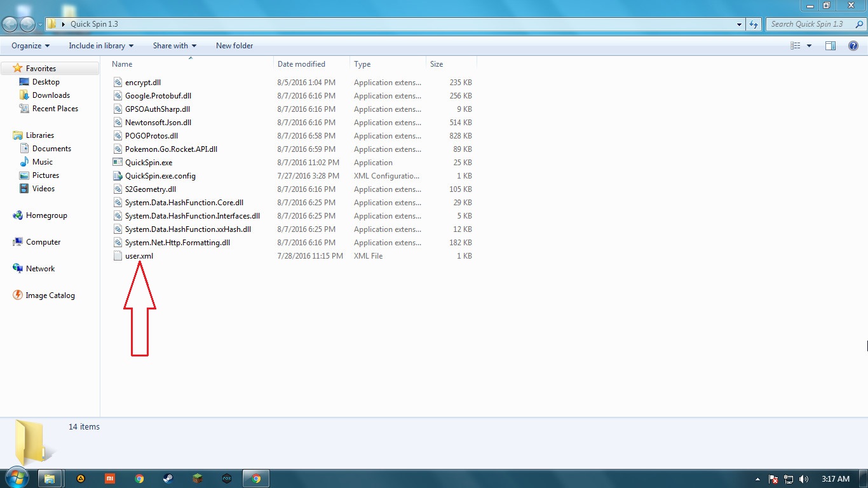Viewport: 868px width, 488px height.
Task: Open the Help question mark button
Action: coord(853,46)
